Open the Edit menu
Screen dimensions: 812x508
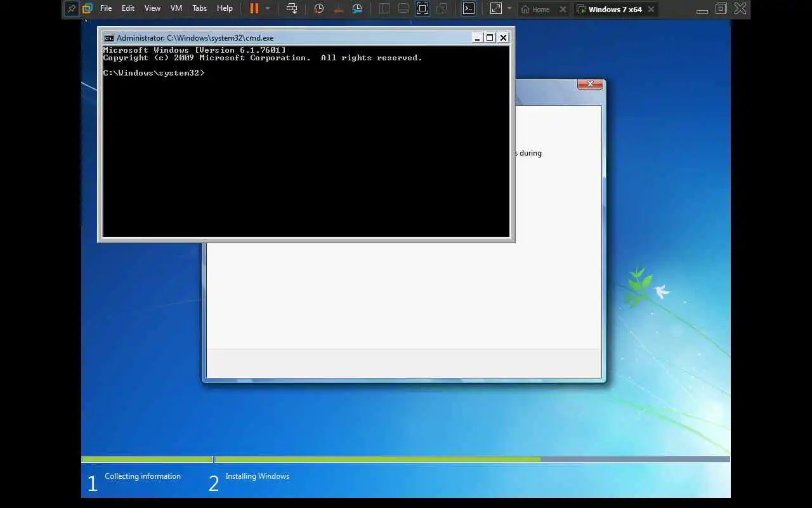tap(128, 9)
